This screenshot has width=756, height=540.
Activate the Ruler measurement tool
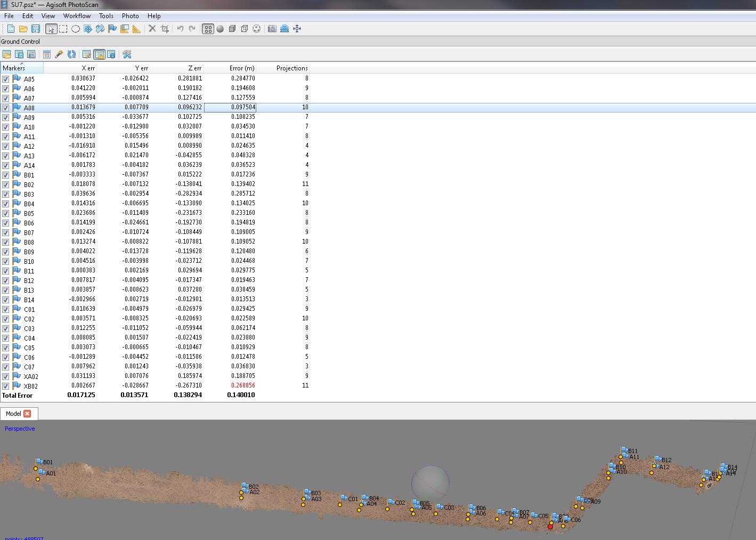pyautogui.click(x=137, y=29)
